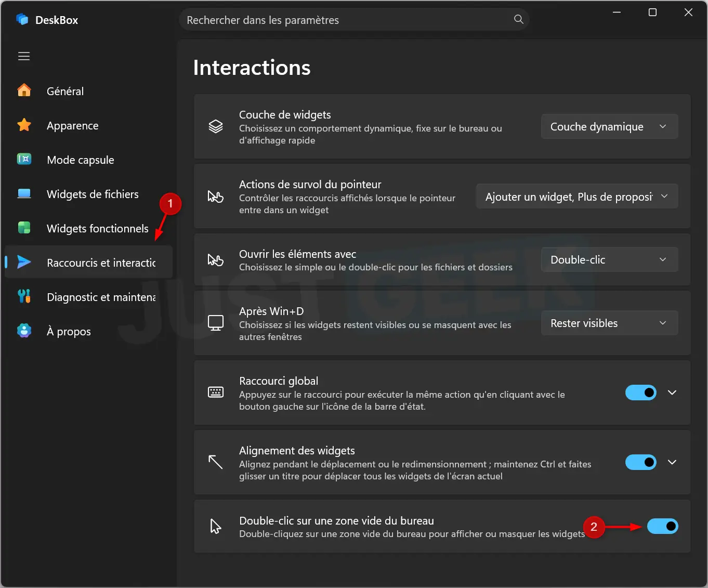The image size is (708, 588).
Task: Open Widgets fonctionnels settings
Action: (88, 228)
